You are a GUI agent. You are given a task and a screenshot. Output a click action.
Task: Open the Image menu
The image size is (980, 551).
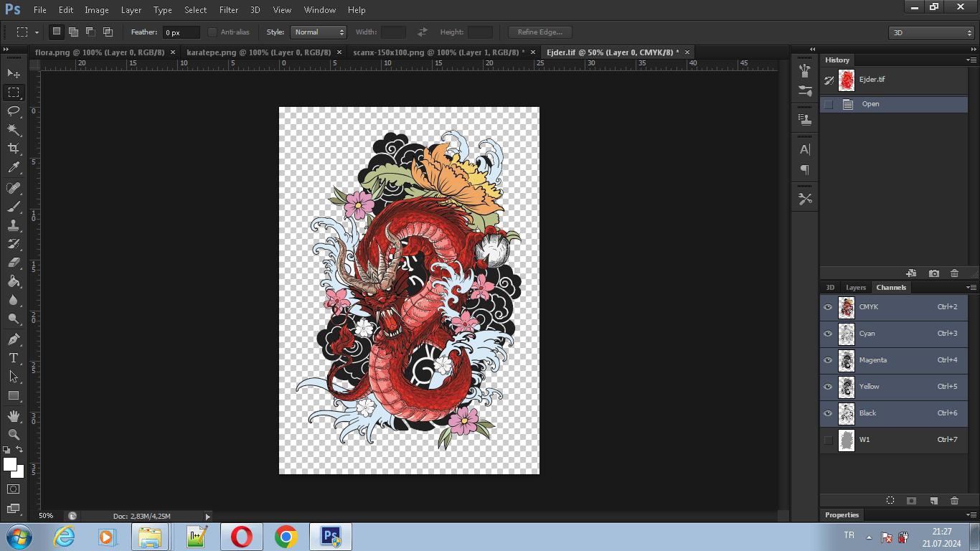click(97, 10)
